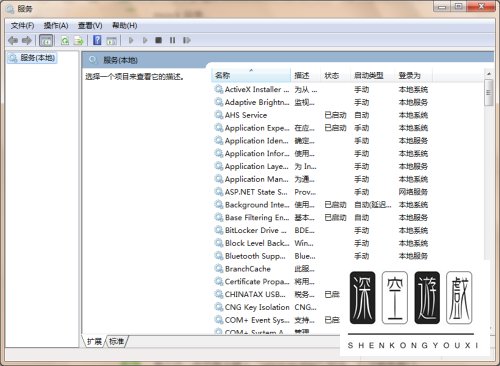500x366 pixels.
Task: Sort by the 描述 column header
Action: [305, 75]
